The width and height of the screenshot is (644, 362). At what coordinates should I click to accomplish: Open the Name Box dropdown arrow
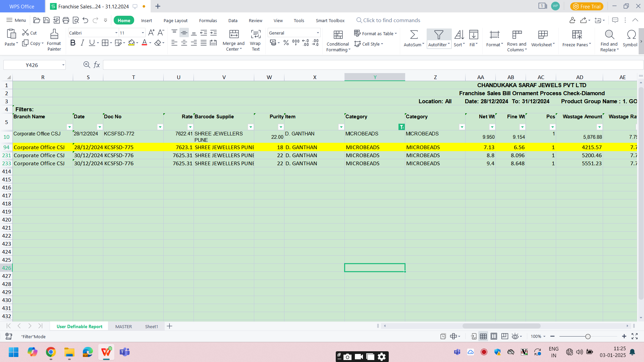[x=63, y=65]
